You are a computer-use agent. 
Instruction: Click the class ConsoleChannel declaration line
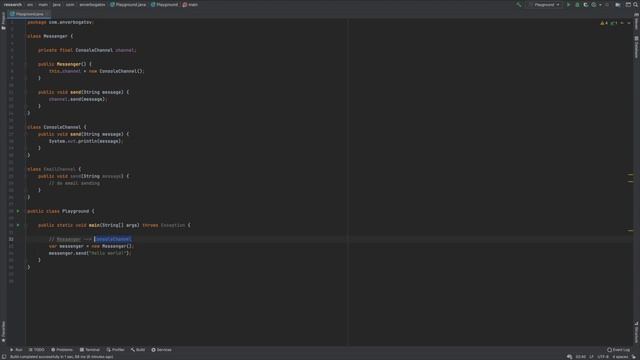click(x=57, y=127)
